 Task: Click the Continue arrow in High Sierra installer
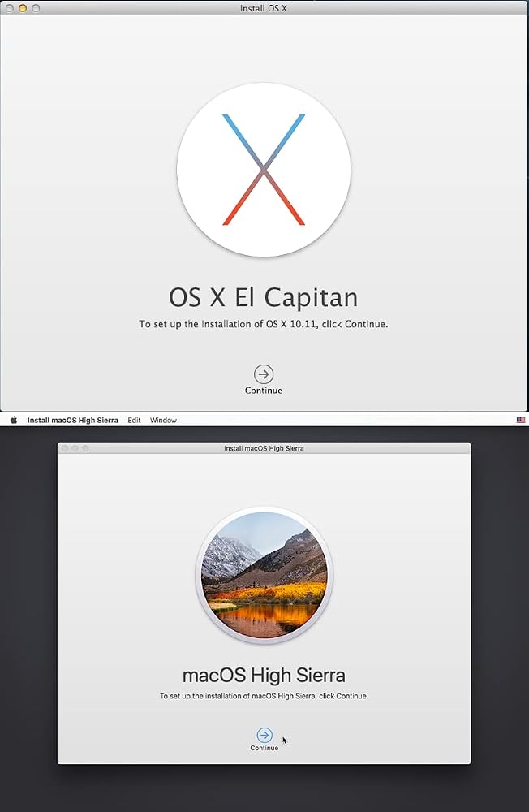[x=264, y=735]
